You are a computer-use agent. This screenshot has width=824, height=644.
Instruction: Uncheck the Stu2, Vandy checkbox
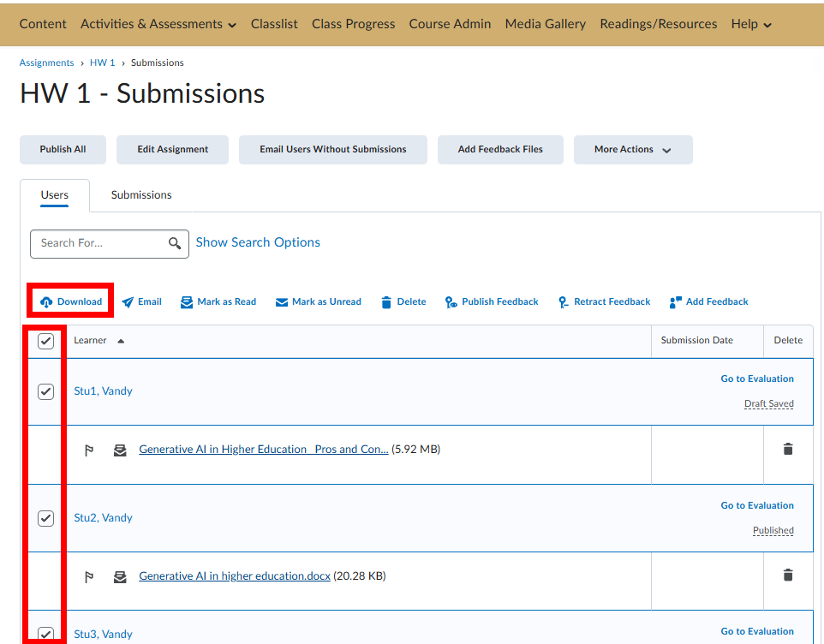(46, 518)
